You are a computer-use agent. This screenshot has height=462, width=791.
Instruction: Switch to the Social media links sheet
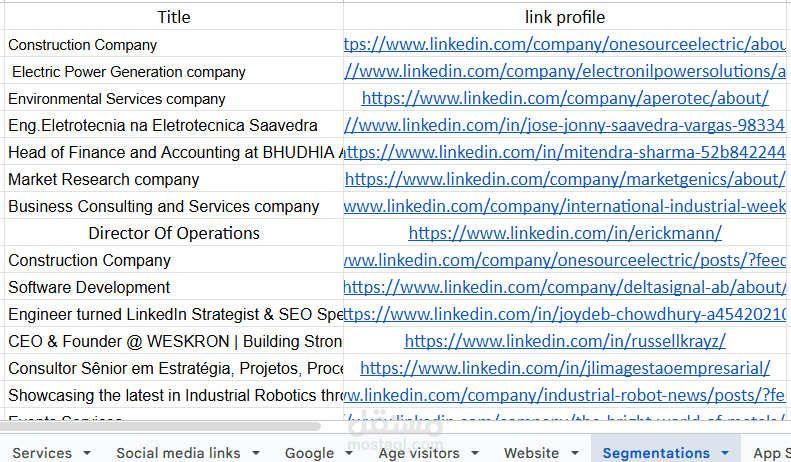[178, 453]
